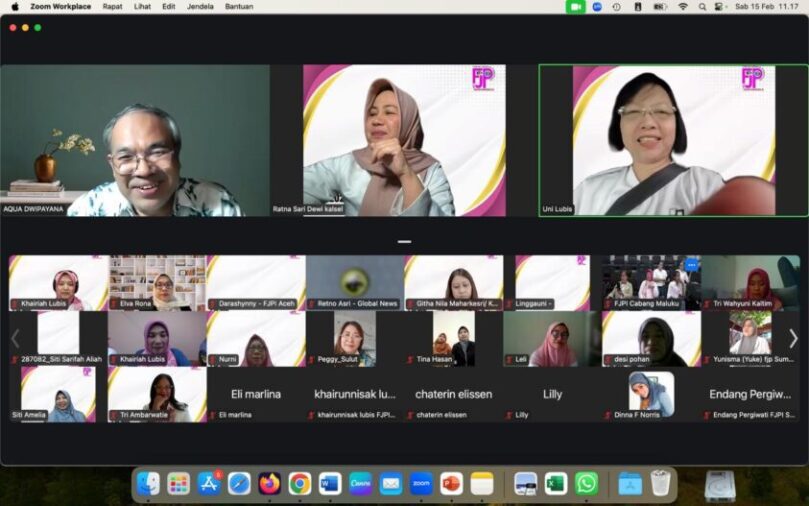Launch PowerPoint from the dock

coord(451,484)
